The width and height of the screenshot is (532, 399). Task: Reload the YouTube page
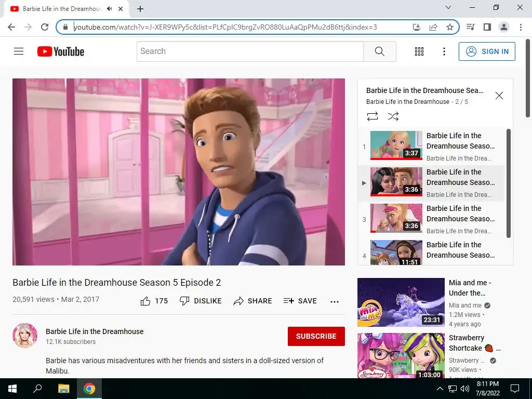pyautogui.click(x=45, y=27)
